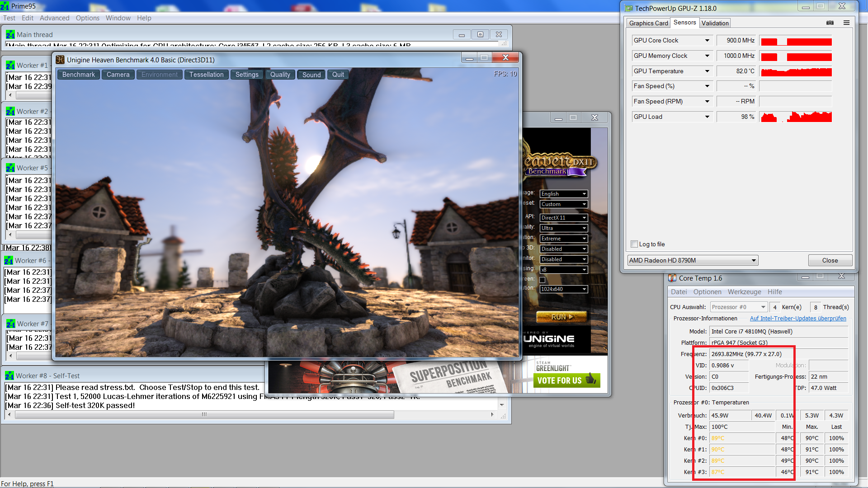Open the GPU-Z hamburger menu icon

(x=846, y=23)
